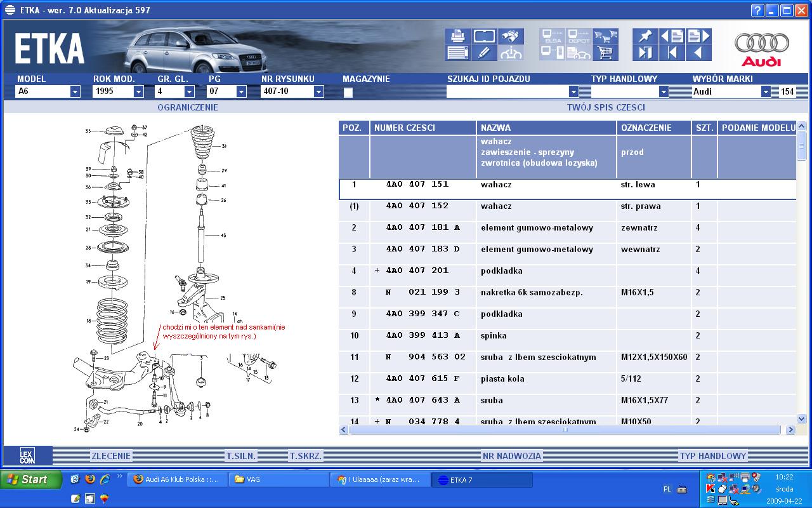
Task: Click the suspension parts diagram
Action: coord(180,277)
